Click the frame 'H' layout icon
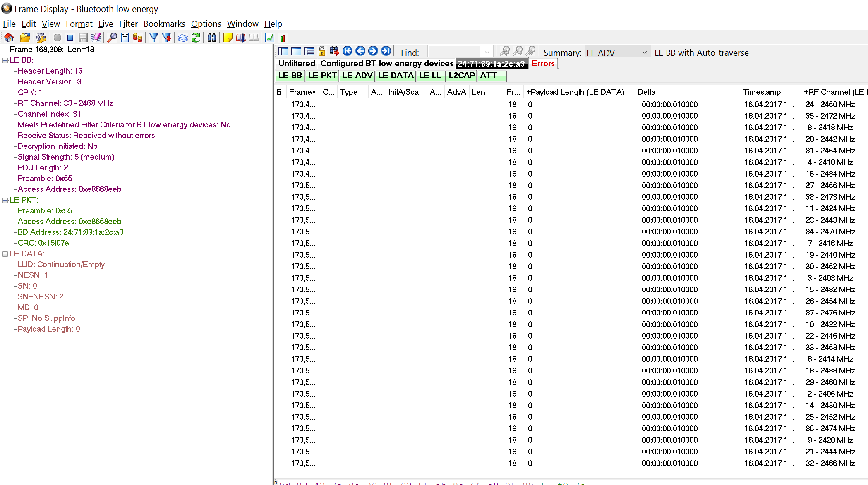Image resolution: width=868 pixels, height=485 pixels. pos(125,38)
